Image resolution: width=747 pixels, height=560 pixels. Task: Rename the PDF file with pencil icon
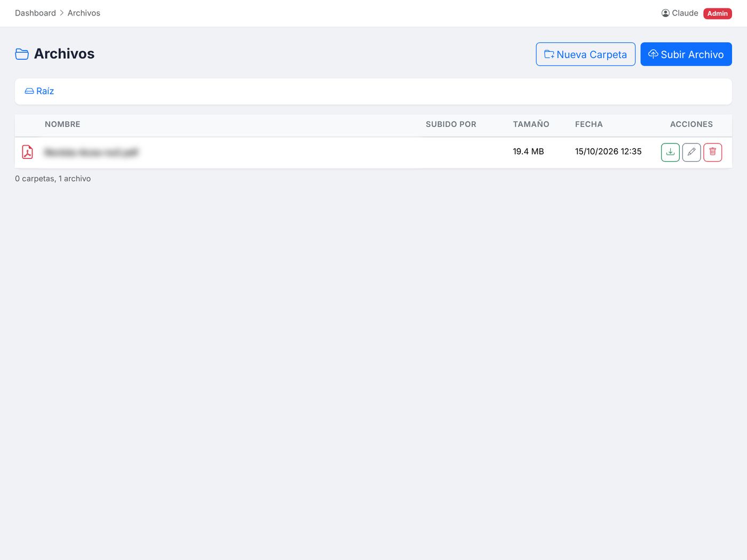pos(692,153)
